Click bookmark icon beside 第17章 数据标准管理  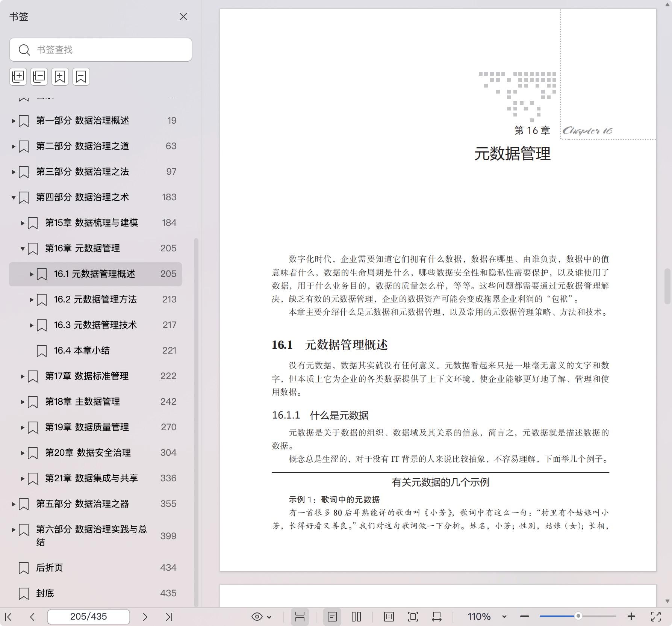tap(33, 377)
